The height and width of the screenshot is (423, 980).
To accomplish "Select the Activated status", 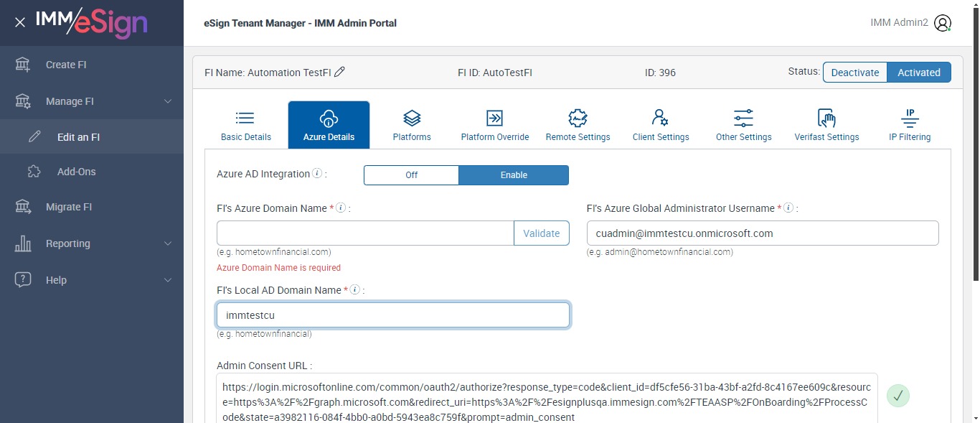I will click(919, 73).
